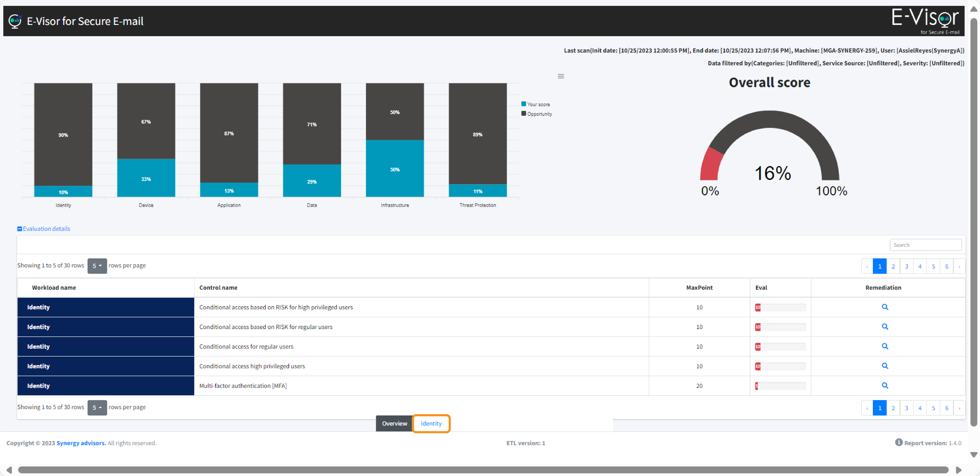Click the Threat Protection axis label

click(x=478, y=205)
